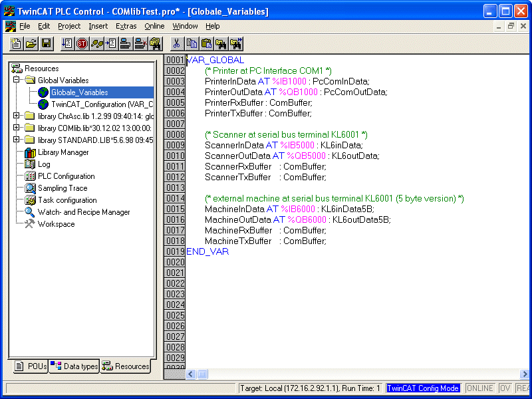
Task: Open the Edit menu
Action: tap(44, 26)
